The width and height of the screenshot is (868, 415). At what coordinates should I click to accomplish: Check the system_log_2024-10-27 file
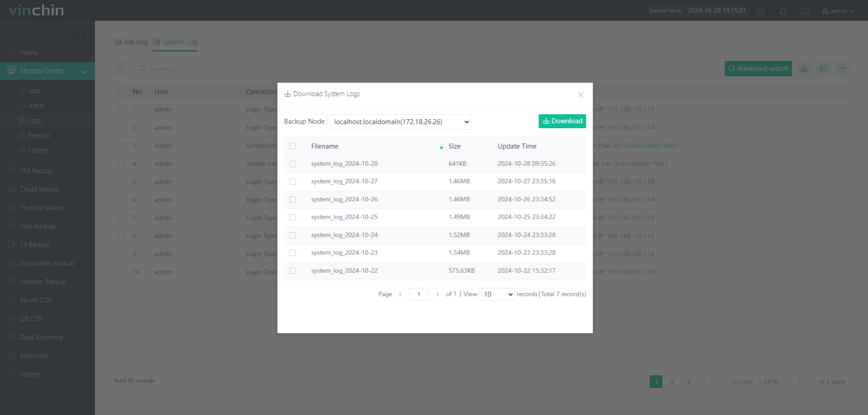pyautogui.click(x=293, y=182)
